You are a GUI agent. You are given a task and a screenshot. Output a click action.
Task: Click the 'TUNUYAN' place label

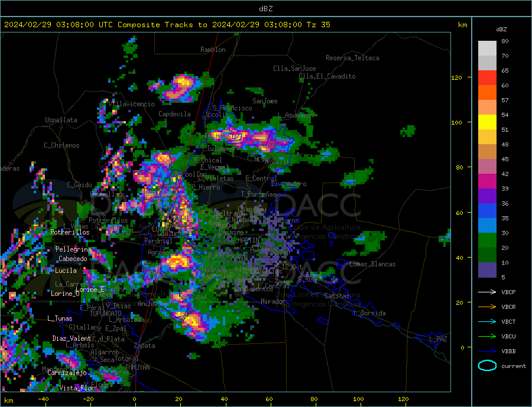tap(137, 367)
